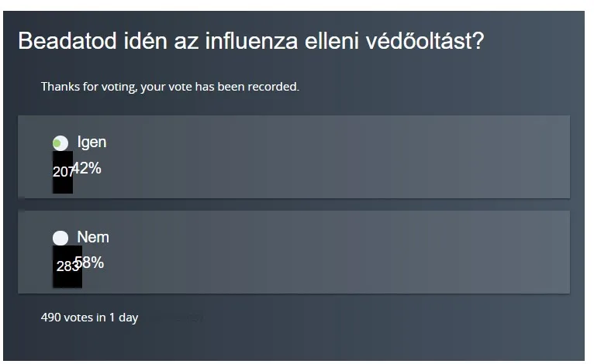Click the 283 vote count badge
The height and width of the screenshot is (364, 594).
[66, 267]
